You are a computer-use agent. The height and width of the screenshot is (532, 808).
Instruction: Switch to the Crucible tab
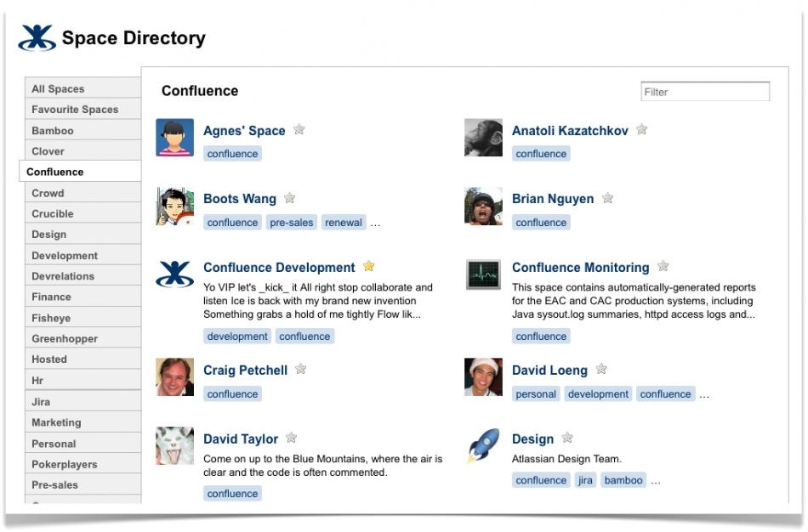coord(83,213)
